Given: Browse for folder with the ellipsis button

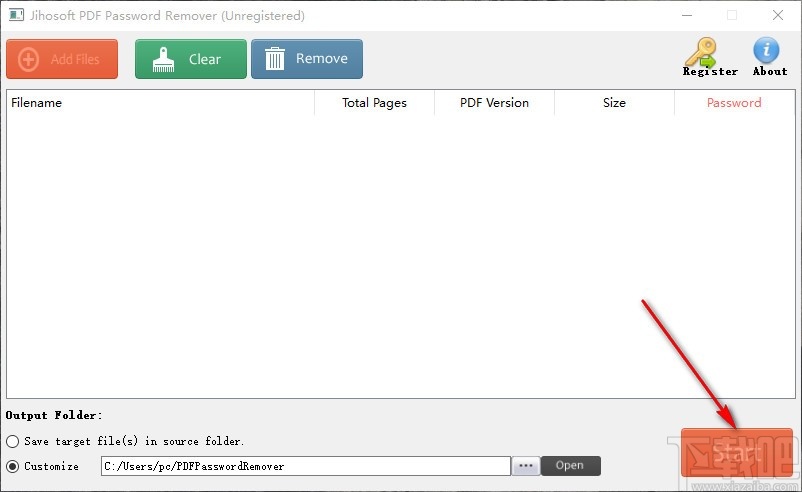Looking at the screenshot, I should tap(526, 466).
